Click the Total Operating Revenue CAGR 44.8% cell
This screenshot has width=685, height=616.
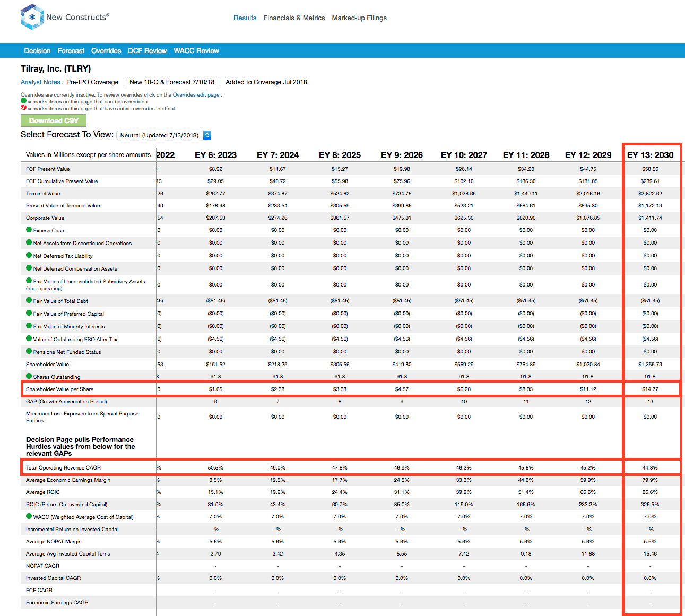point(650,467)
